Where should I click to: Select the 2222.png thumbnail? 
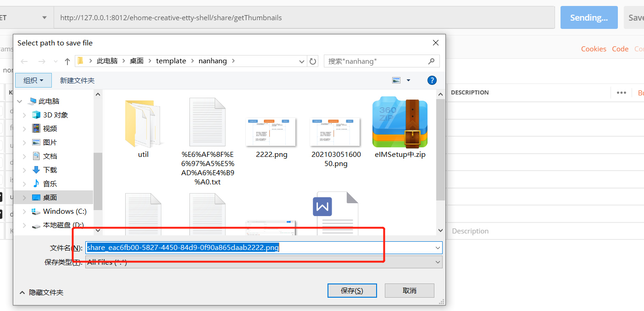[271, 132]
